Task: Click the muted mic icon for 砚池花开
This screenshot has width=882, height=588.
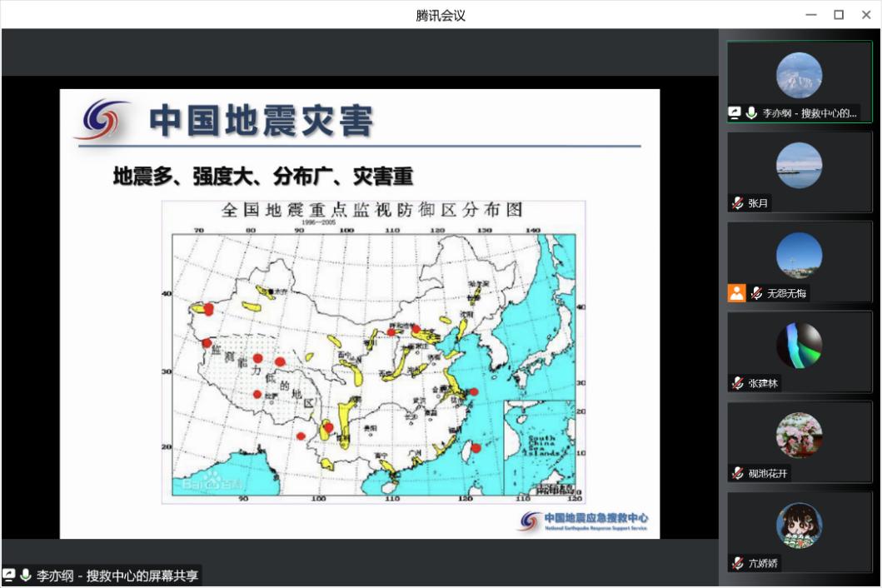Action: point(737,473)
